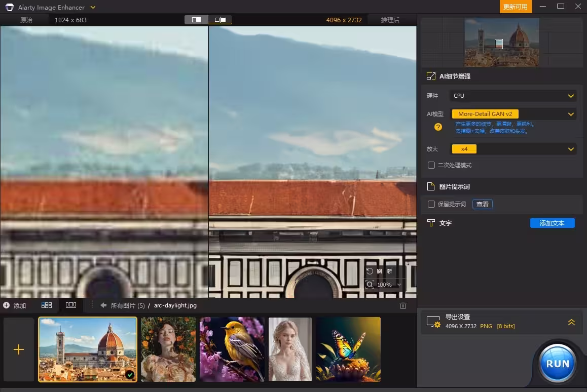Open the AI模型 More-Detail GAN v2 dropdown

coord(513,114)
